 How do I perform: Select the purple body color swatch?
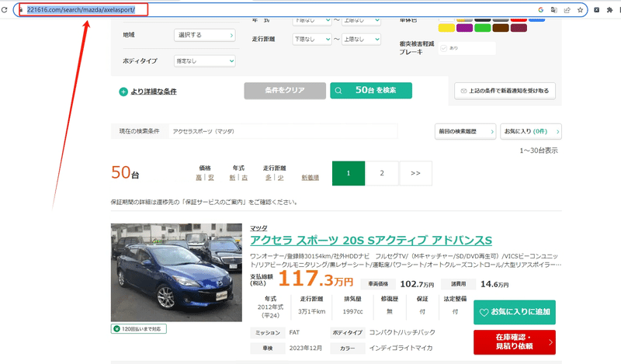(x=464, y=28)
